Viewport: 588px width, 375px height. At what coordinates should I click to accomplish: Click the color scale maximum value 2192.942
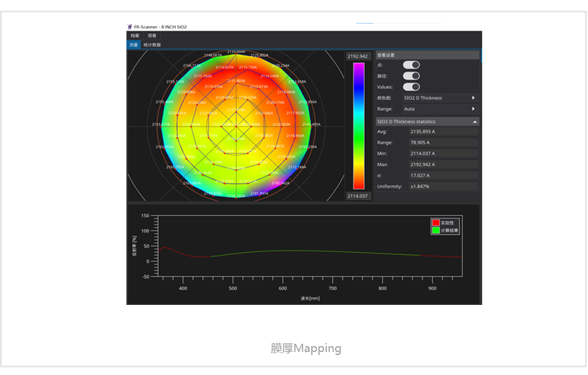coord(358,57)
